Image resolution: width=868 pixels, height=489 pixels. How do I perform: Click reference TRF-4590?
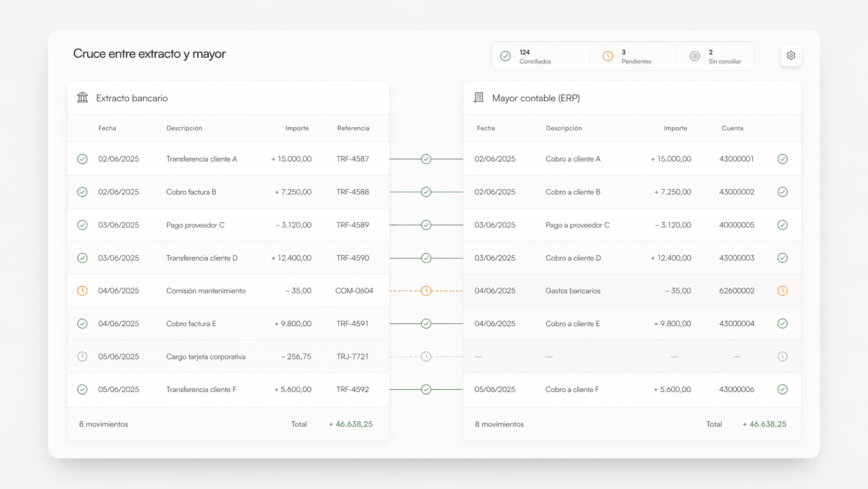(352, 258)
